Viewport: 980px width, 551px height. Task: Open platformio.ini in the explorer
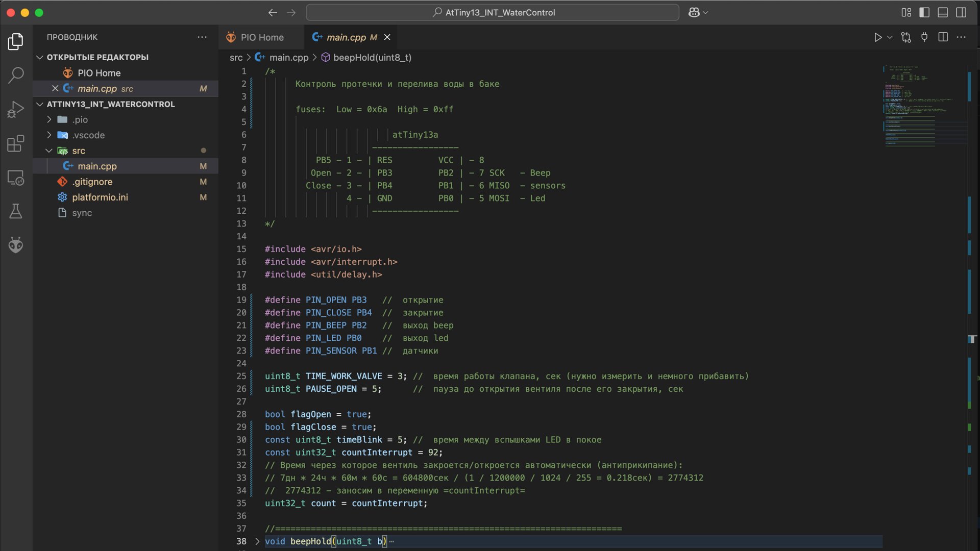click(100, 197)
